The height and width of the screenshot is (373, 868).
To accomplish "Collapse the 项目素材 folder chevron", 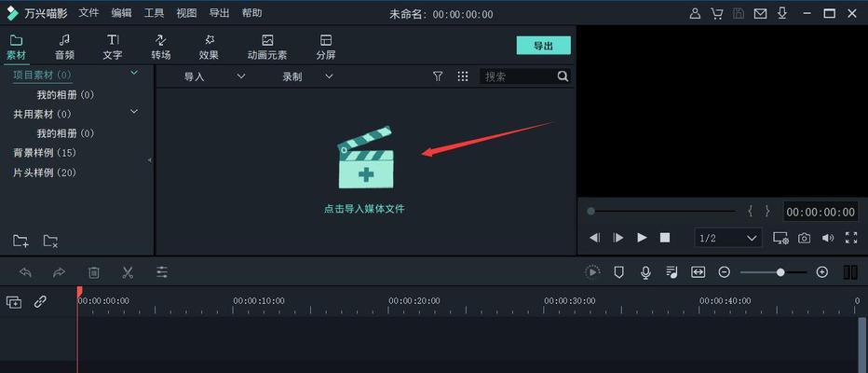I will pos(134,73).
